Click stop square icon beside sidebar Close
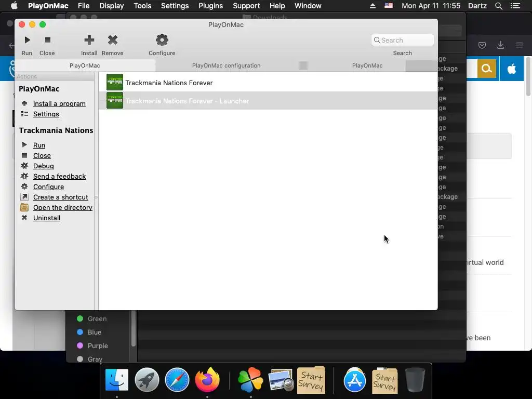Screen dimensions: 532x399 pos(24,155)
